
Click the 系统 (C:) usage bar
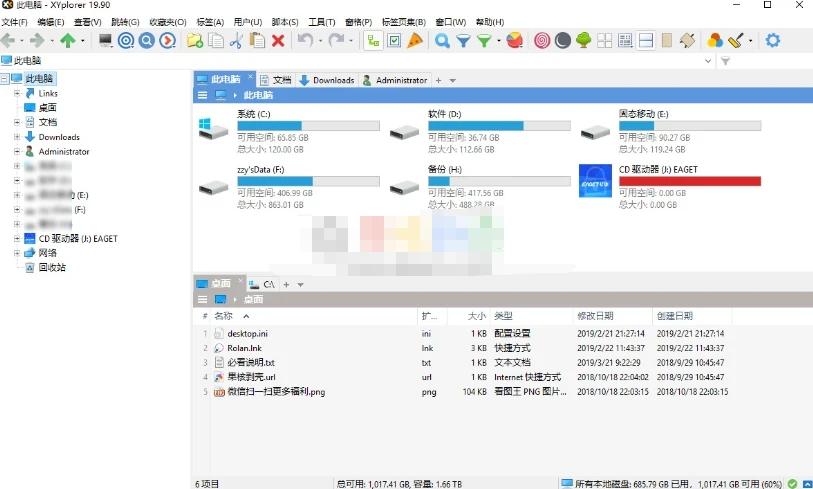(x=309, y=125)
